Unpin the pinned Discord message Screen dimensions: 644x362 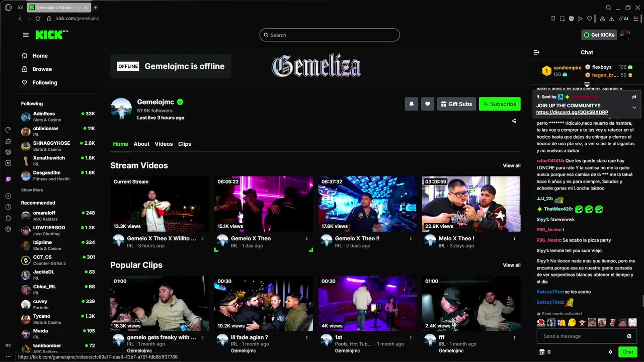click(634, 97)
